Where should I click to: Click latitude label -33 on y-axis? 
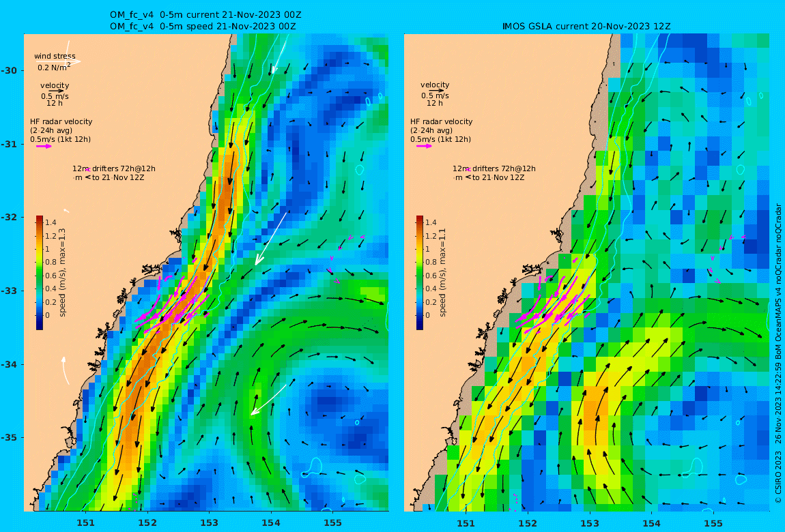coord(8,291)
